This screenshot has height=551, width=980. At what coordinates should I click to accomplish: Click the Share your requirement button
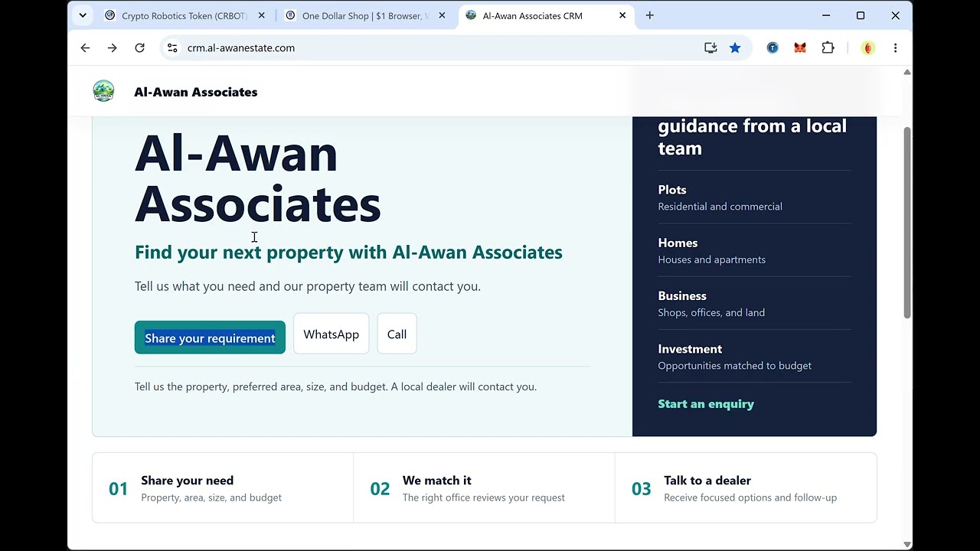point(210,337)
